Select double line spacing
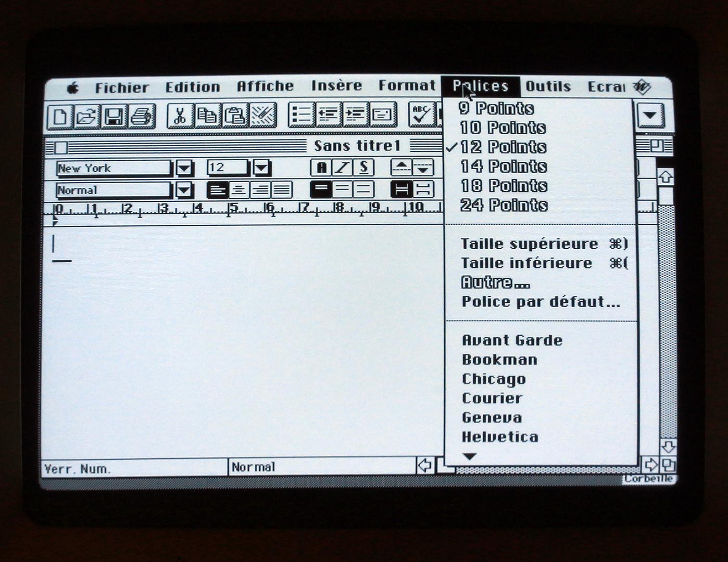This screenshot has height=562, width=728. [363, 189]
